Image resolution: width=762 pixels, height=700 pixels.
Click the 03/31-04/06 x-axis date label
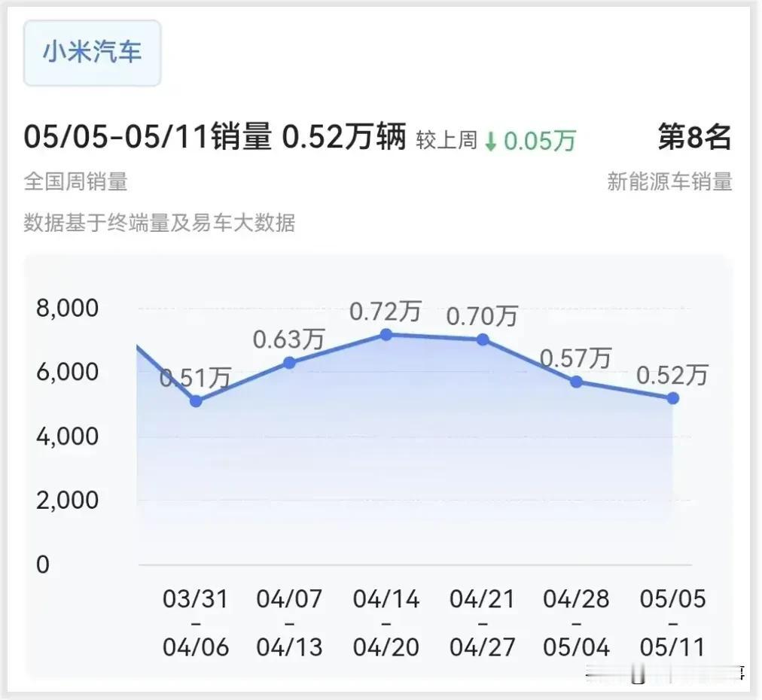(196, 622)
